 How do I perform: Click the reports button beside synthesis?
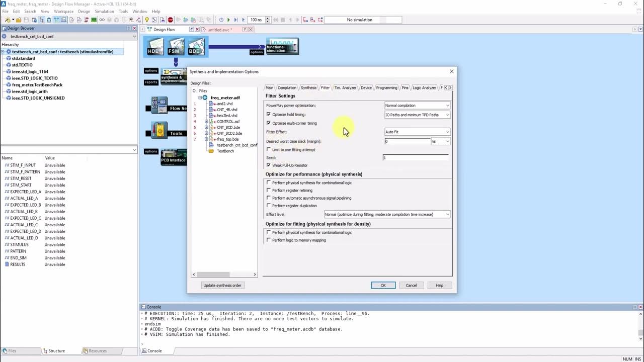pyautogui.click(x=151, y=82)
